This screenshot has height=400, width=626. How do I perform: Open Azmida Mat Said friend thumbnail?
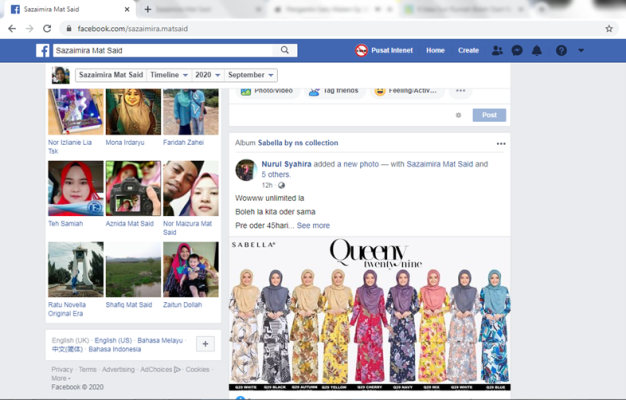click(x=133, y=189)
